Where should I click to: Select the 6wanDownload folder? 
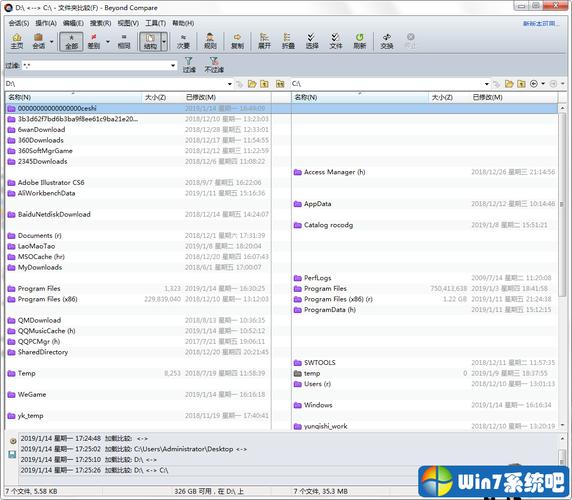(42, 129)
